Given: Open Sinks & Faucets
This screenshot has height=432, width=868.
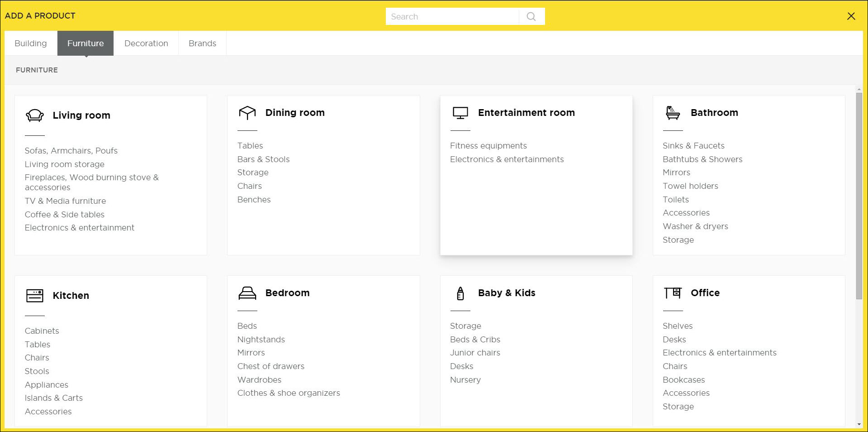Looking at the screenshot, I should tap(693, 146).
